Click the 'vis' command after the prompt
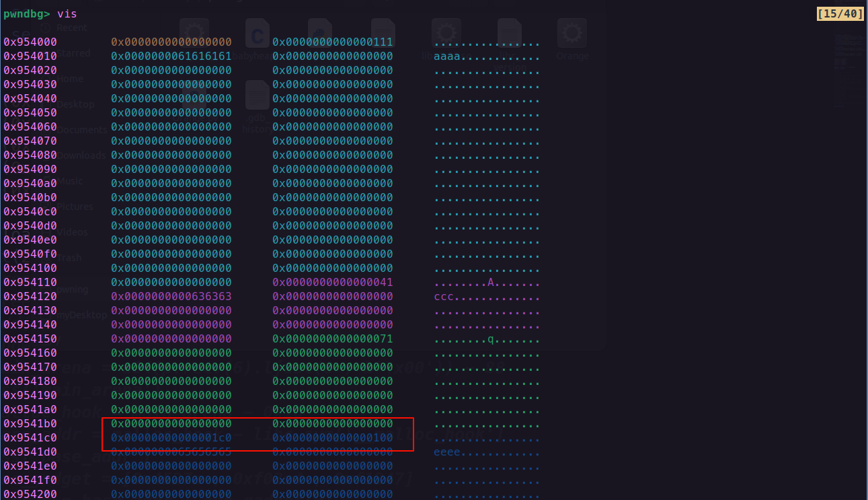This screenshot has height=500, width=868. [67, 13]
